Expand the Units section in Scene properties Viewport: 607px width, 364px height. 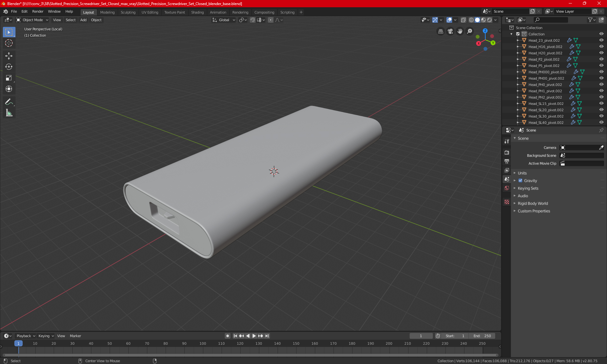[x=523, y=173]
